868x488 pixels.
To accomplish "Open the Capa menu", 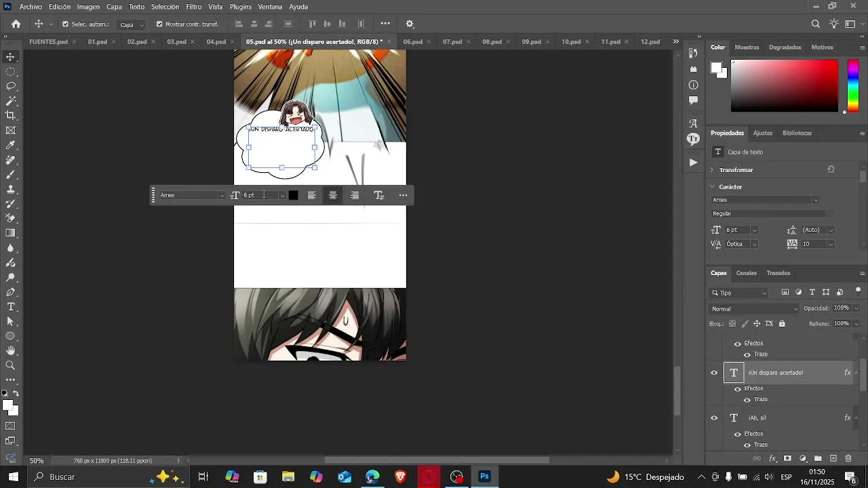I will pyautogui.click(x=114, y=7).
